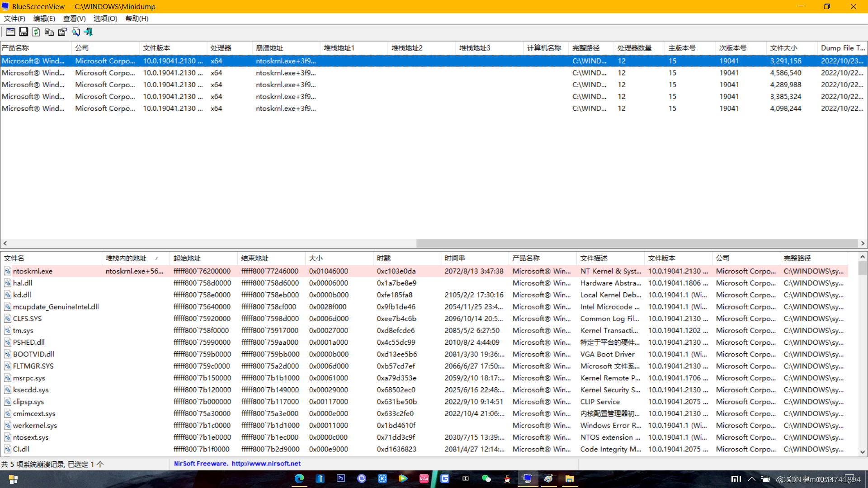This screenshot has width=868, height=488.
Task: Select the cmimcext.sys row
Action: coord(424,413)
